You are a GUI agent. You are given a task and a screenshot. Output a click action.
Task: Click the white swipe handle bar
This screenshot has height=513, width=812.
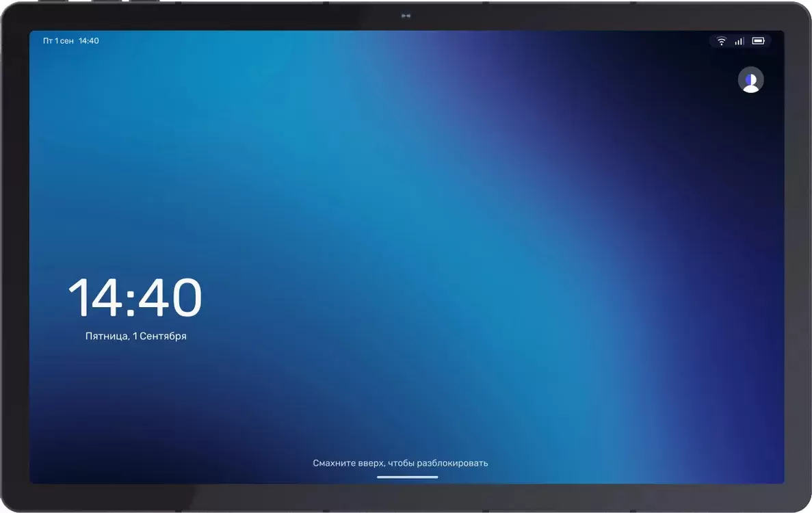407,477
